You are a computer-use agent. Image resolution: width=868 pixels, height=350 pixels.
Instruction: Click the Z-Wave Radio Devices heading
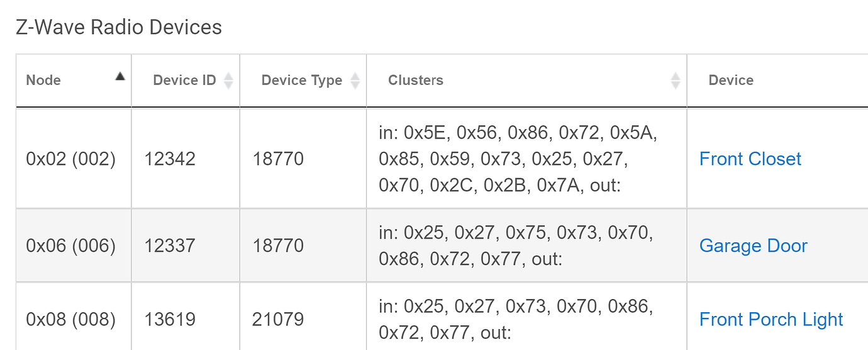(119, 28)
